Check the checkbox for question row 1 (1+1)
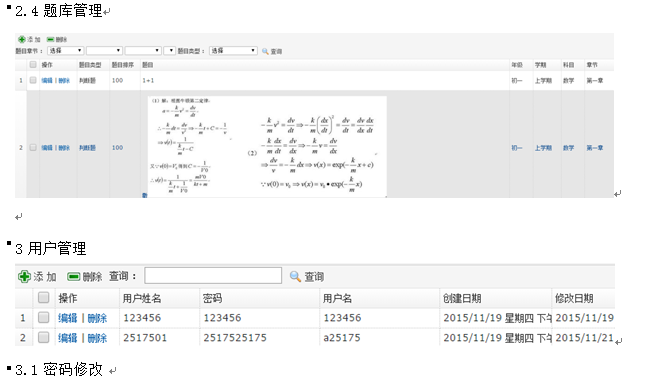The width and height of the screenshot is (655, 385). tap(33, 80)
